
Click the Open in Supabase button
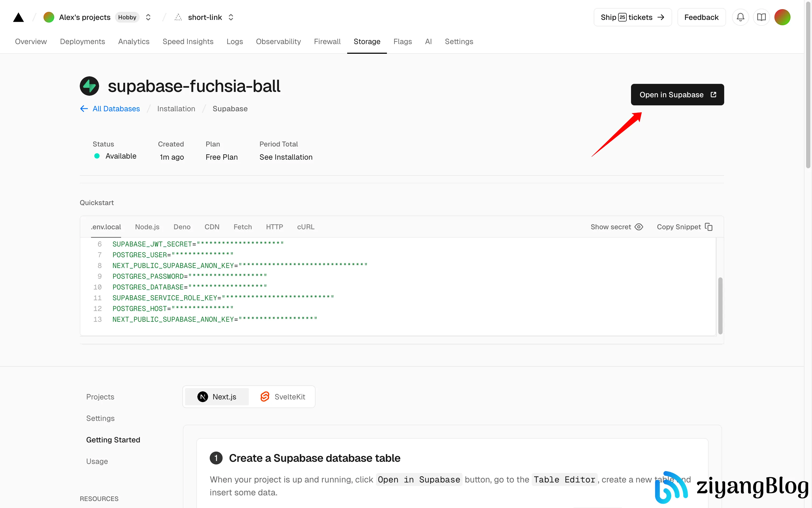click(677, 95)
